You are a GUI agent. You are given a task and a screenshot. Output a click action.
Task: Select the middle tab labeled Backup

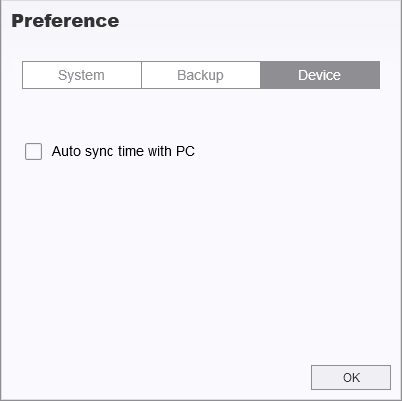point(201,75)
